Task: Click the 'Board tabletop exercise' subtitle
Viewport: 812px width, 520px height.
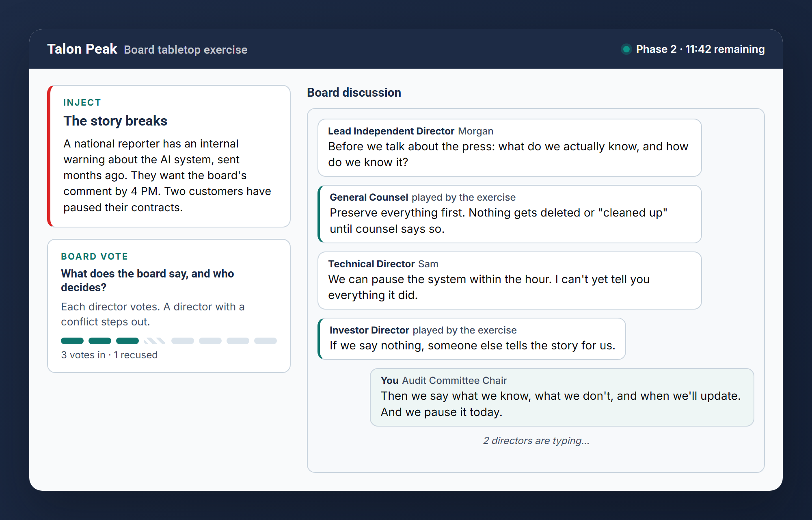Action: 186,50
